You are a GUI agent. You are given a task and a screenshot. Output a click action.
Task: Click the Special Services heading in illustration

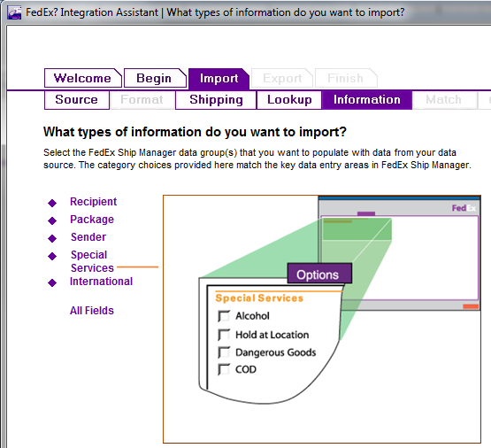(259, 298)
